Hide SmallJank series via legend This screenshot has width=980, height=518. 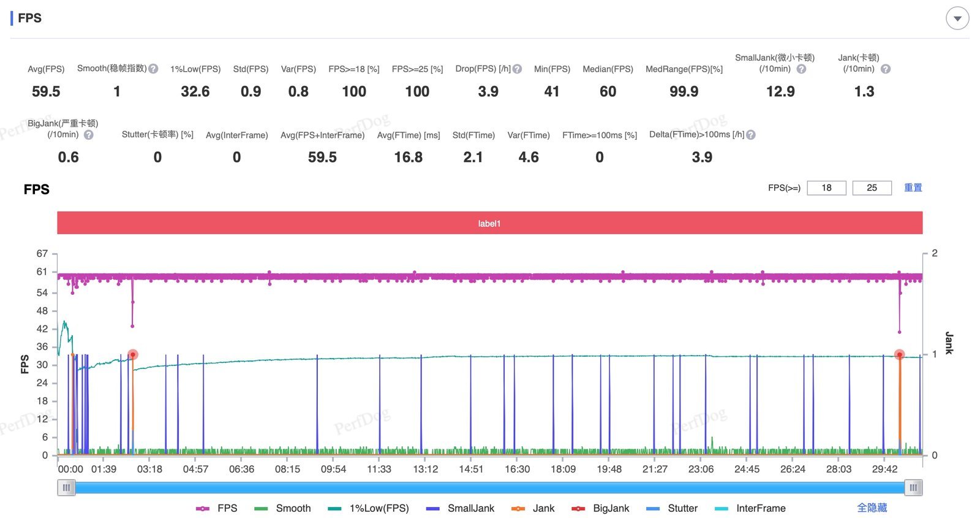[x=460, y=508]
